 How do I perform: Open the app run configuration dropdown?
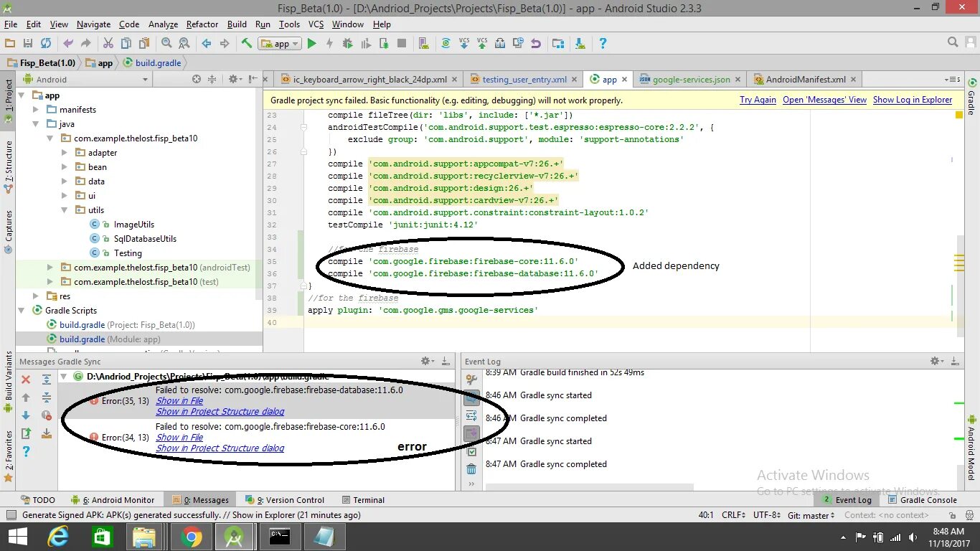point(278,44)
